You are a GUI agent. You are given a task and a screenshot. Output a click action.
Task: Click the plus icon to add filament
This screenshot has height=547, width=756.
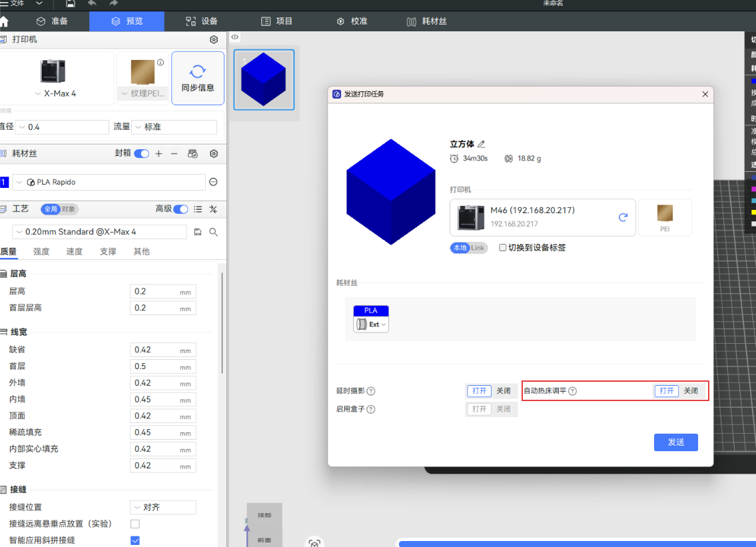[x=159, y=154]
